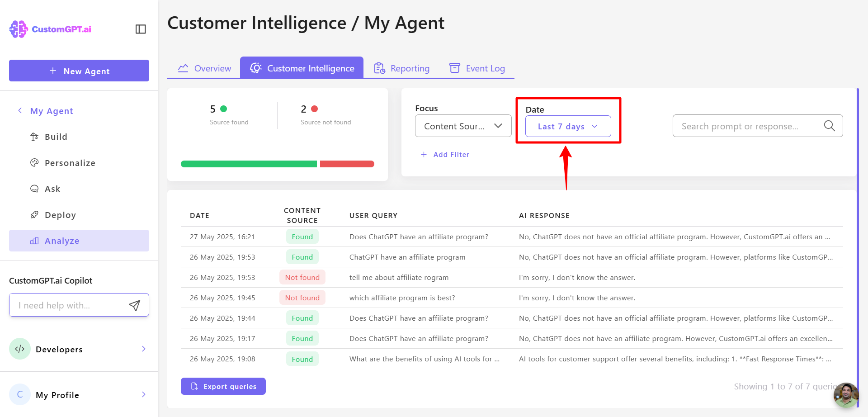Open the Build menu item
The height and width of the screenshot is (417, 868).
click(x=79, y=137)
